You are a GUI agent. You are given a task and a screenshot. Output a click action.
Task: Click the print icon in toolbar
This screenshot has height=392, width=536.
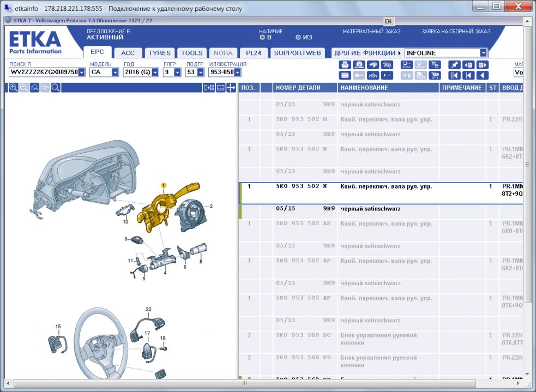click(345, 64)
